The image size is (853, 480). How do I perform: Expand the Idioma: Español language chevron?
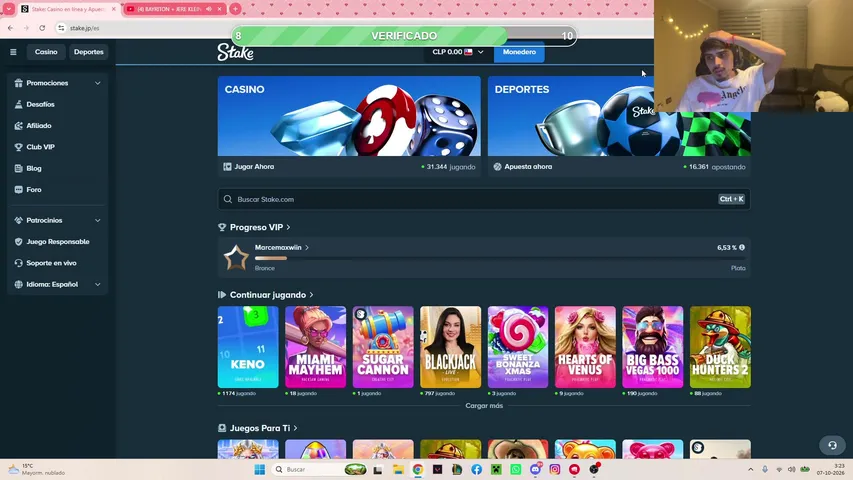pos(97,284)
